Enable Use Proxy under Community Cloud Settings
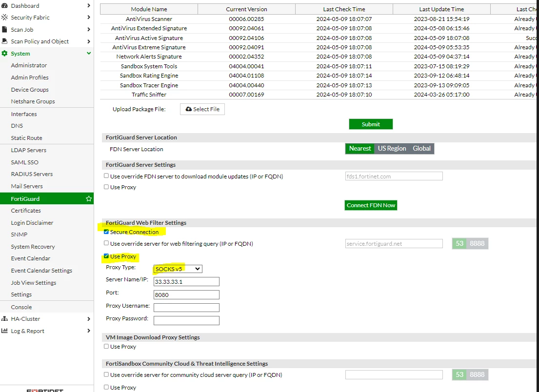The width and height of the screenshot is (539, 392). pyautogui.click(x=106, y=387)
